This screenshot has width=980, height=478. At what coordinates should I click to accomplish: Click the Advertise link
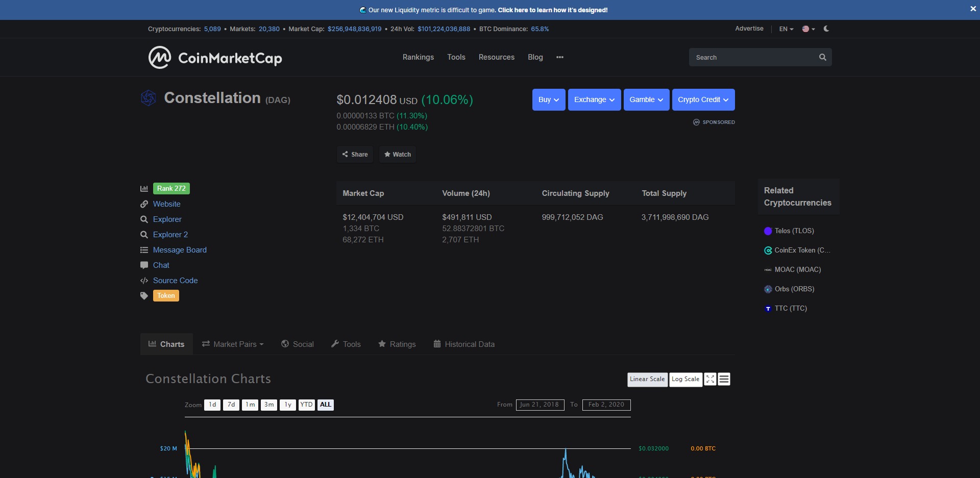[x=749, y=29]
